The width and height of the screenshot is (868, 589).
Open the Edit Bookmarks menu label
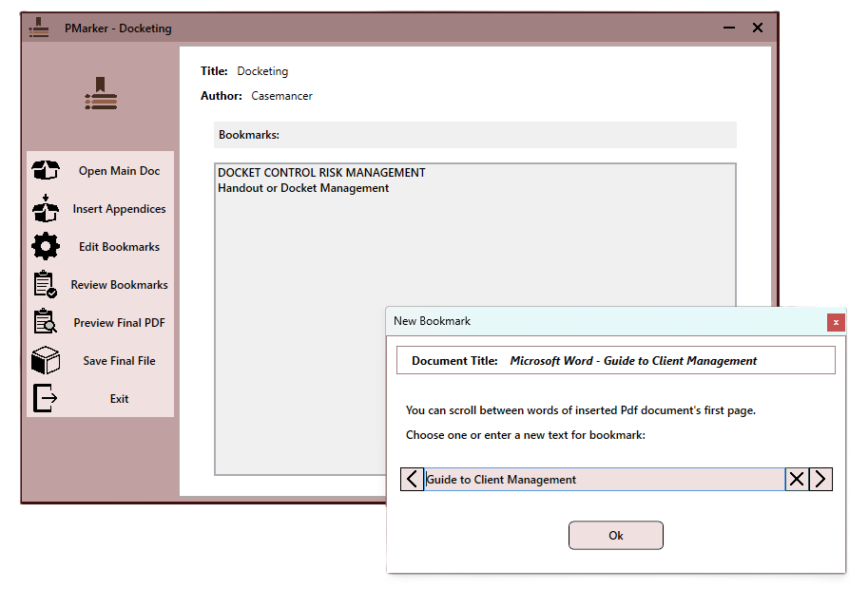(119, 247)
